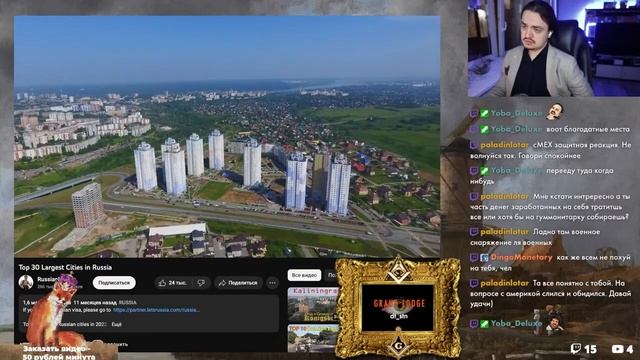The width and height of the screenshot is (640, 360).
Task: Click the 'Заказать видео - 50 рублей минута' overlay text
Action: (x=58, y=353)
